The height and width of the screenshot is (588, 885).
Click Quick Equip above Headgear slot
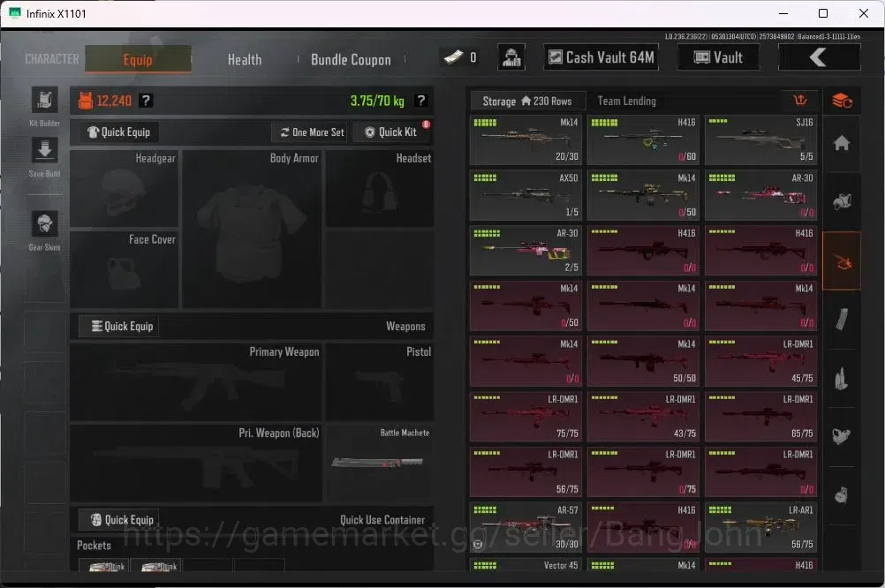118,132
